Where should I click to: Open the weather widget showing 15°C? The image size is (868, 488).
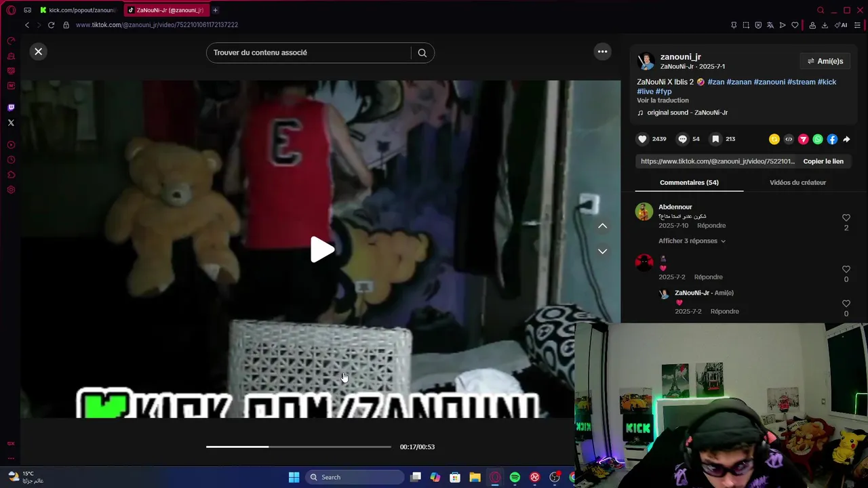click(26, 477)
